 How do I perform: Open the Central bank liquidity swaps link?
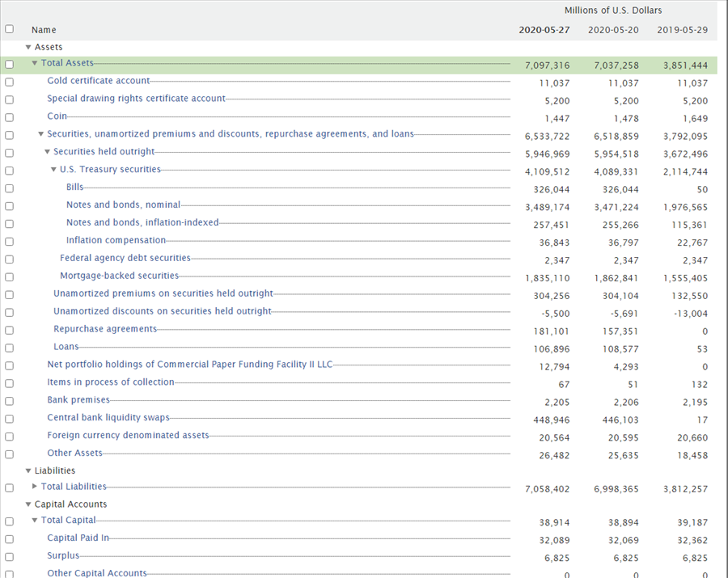(x=108, y=417)
